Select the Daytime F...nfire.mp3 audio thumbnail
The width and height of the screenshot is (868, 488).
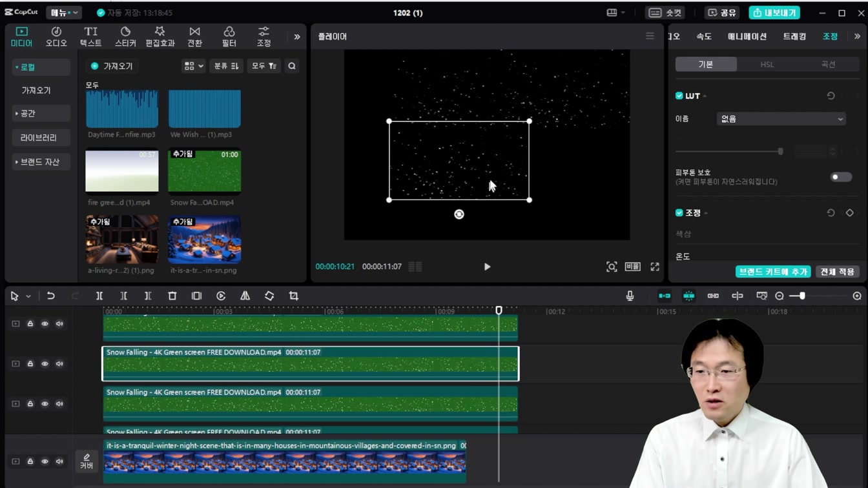click(122, 109)
